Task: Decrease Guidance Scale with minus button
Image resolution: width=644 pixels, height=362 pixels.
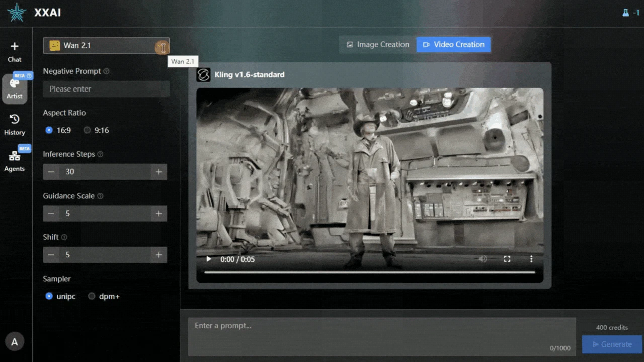Action: tap(51, 214)
